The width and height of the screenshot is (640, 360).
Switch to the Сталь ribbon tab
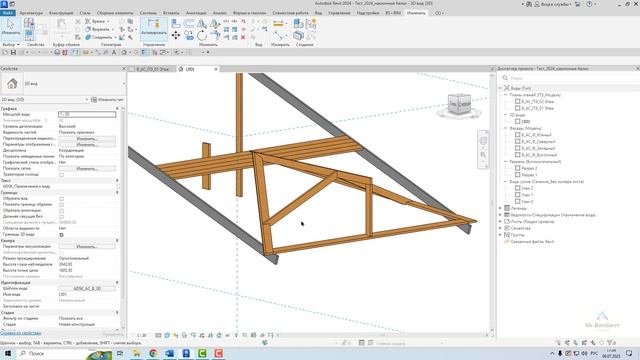tap(85, 13)
